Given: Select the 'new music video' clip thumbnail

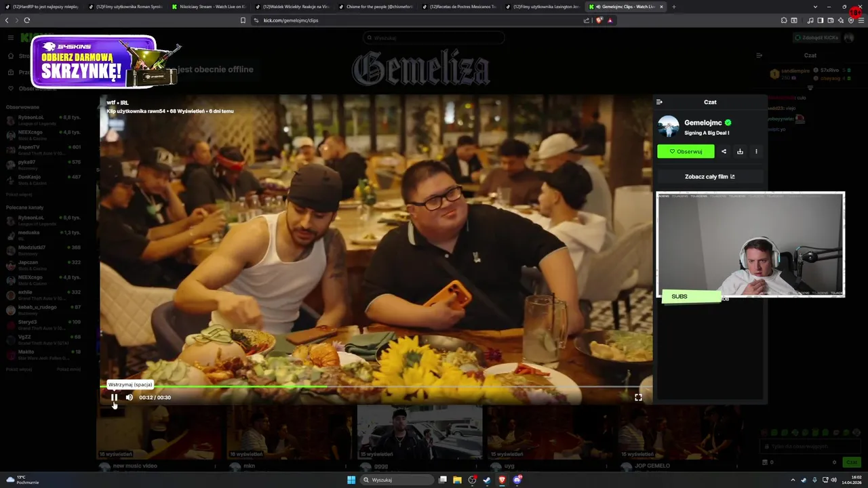Looking at the screenshot, I should click(159, 433).
